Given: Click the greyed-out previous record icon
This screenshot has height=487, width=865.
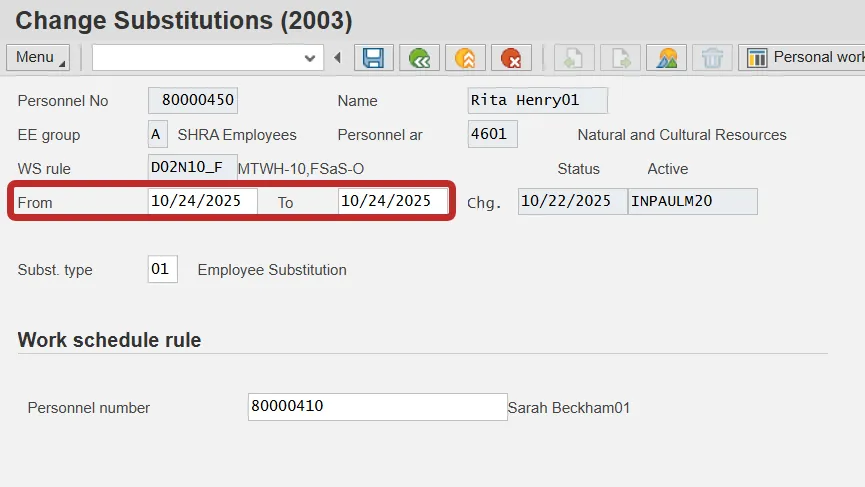Looking at the screenshot, I should (x=574, y=58).
